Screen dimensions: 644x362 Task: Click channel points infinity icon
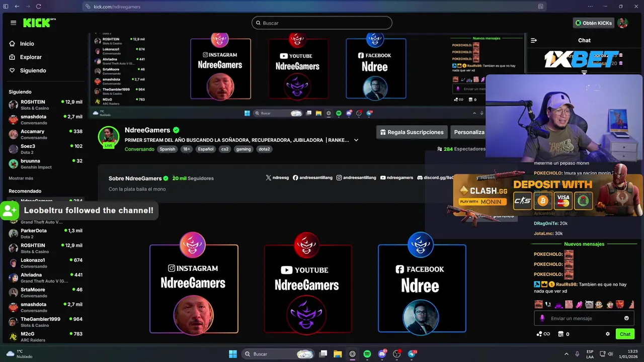[x=543, y=334]
